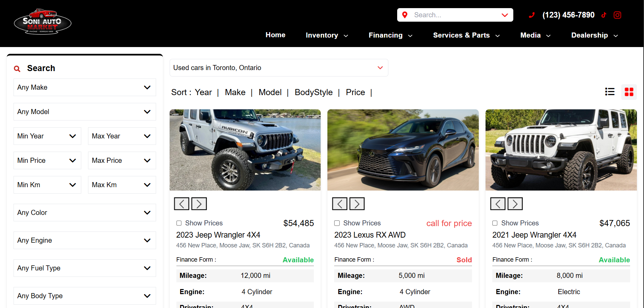Image resolution: width=644 pixels, height=308 pixels.
Task: Tick Show Prices for 2021 Jeep Wrangler
Action: pyautogui.click(x=495, y=223)
